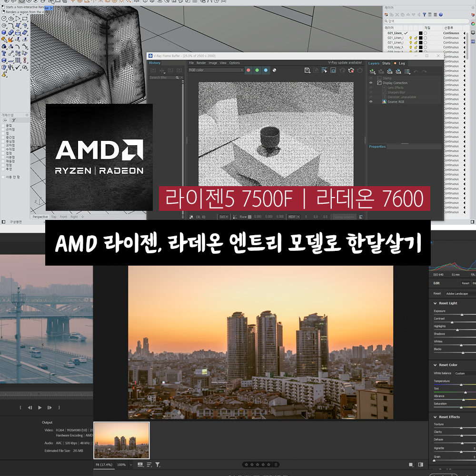Collapse the Reset Light section
Image resolution: width=476 pixels, height=476 pixels.
(x=436, y=303)
